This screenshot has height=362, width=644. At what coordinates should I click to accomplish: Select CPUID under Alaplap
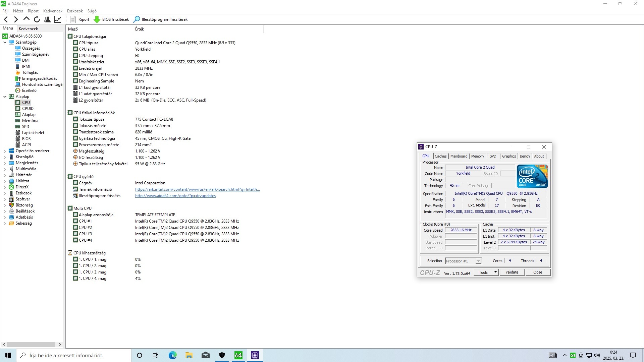28,109
